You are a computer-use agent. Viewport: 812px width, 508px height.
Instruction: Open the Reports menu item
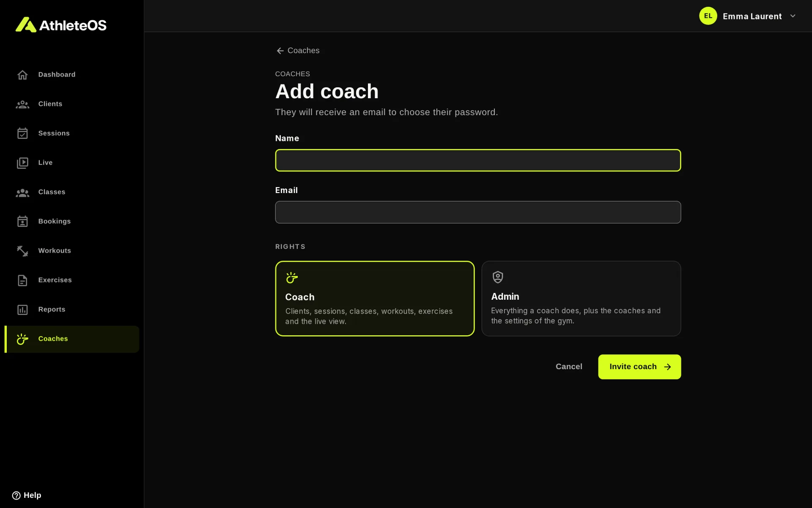72,310
